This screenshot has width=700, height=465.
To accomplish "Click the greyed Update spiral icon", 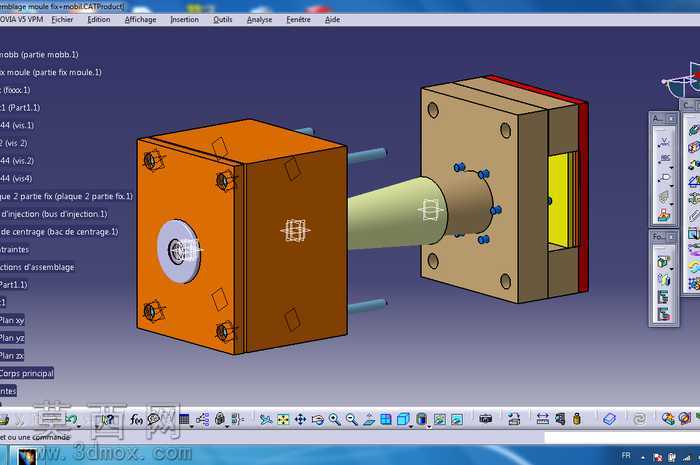I will [x=639, y=419].
